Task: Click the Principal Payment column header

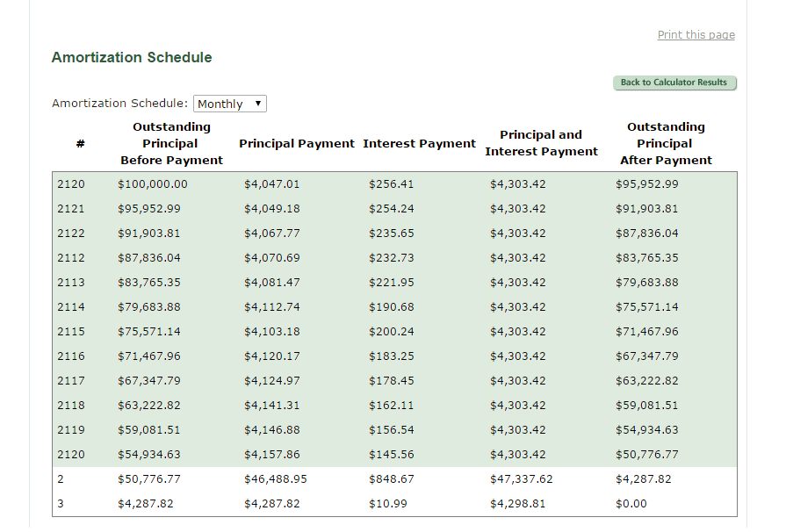Action: pyautogui.click(x=297, y=144)
